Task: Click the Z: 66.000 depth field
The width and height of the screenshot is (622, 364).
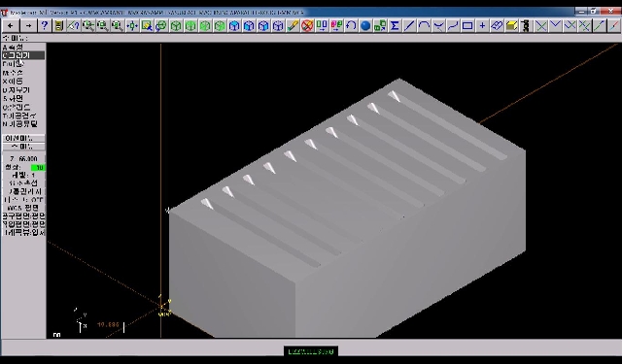Action: coord(23,159)
